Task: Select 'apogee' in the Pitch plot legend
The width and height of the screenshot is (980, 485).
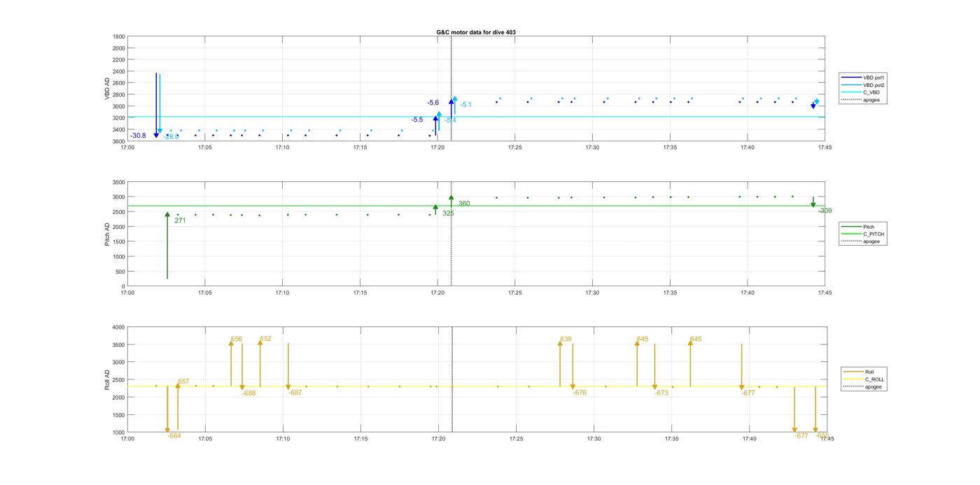Action: (862, 241)
